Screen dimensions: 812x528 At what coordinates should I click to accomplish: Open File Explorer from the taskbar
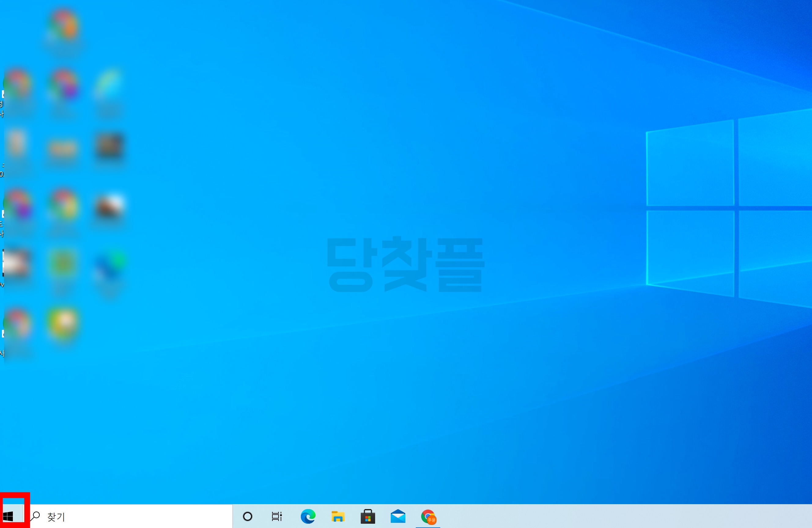click(338, 516)
